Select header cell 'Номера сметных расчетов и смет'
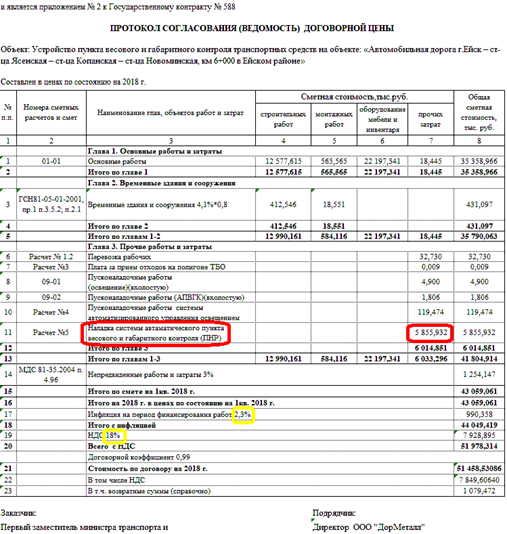507x534 pixels. (x=51, y=112)
